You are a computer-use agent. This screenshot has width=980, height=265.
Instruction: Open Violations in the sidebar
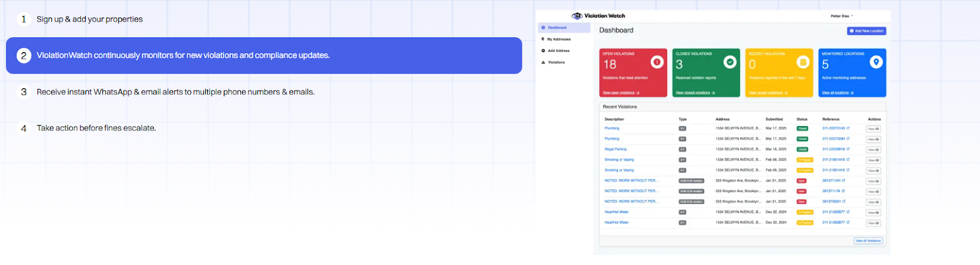click(x=556, y=62)
